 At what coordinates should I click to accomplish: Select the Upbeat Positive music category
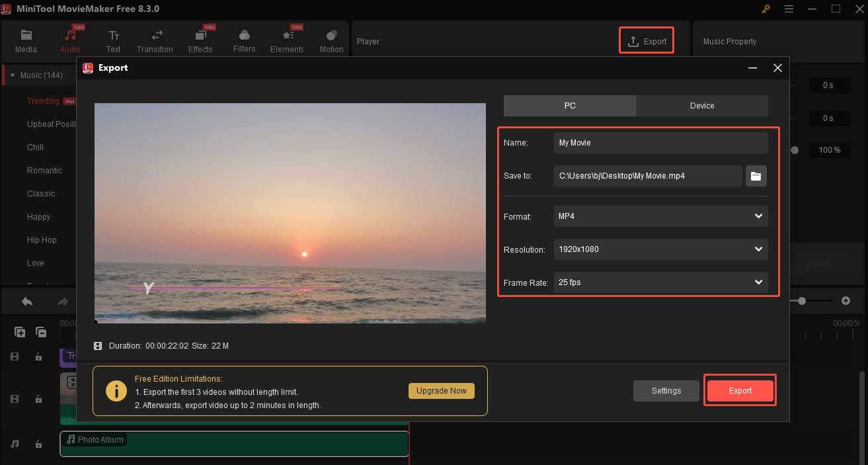coord(52,124)
